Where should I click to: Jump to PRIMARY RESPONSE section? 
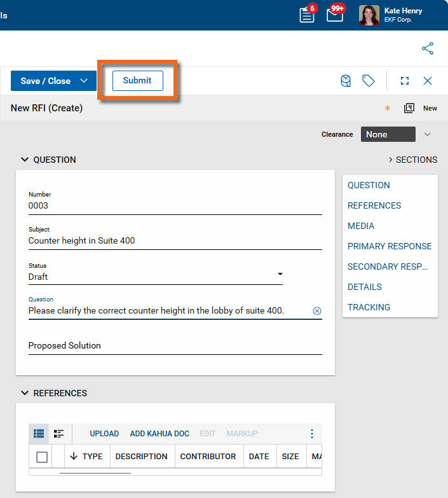(389, 246)
